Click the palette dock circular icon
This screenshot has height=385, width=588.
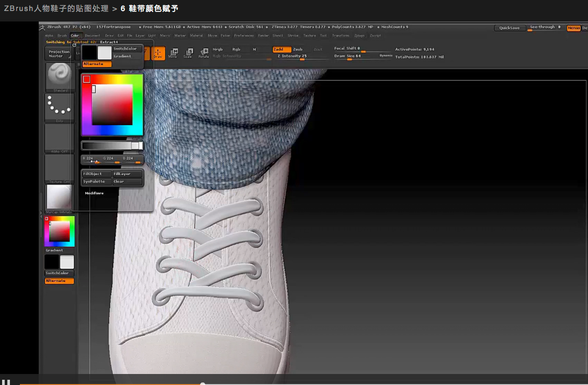pyautogui.click(x=74, y=45)
